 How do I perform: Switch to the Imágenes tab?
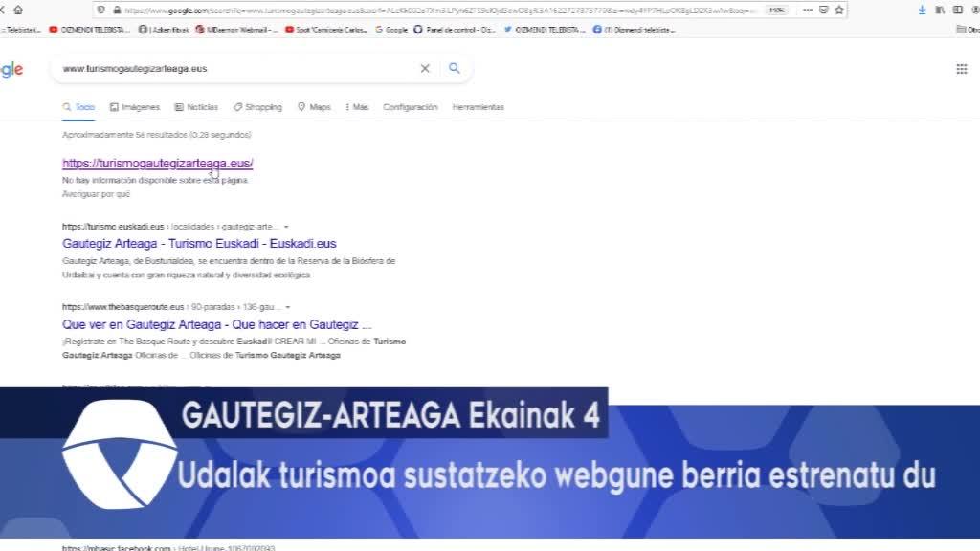tap(135, 107)
